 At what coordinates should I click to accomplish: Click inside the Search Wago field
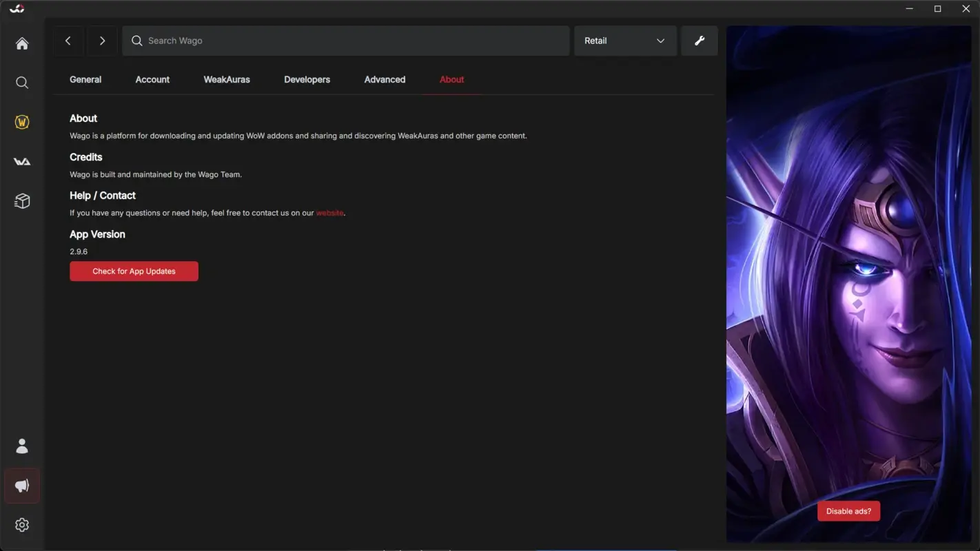pyautogui.click(x=345, y=41)
